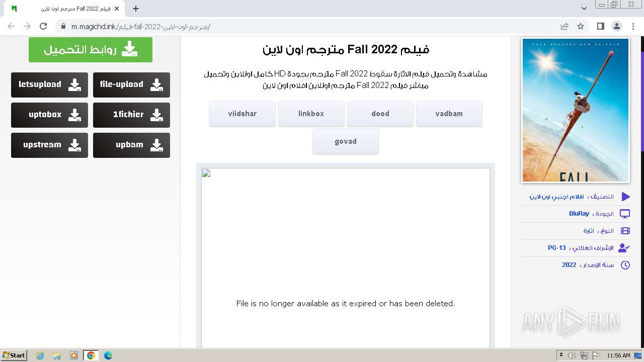Open a new browser tab
Viewport: 644px width, 362px height.
(136, 9)
